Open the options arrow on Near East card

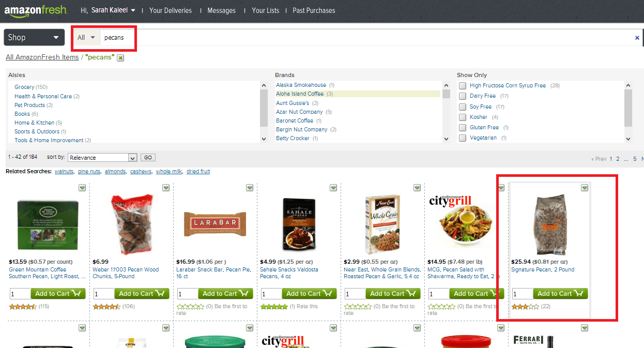pos(417,188)
